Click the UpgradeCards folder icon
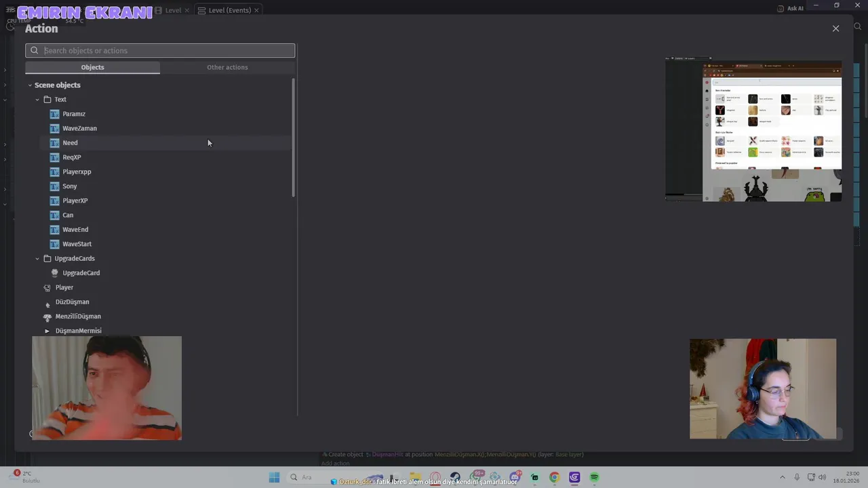This screenshot has width=868, height=488. 47,258
